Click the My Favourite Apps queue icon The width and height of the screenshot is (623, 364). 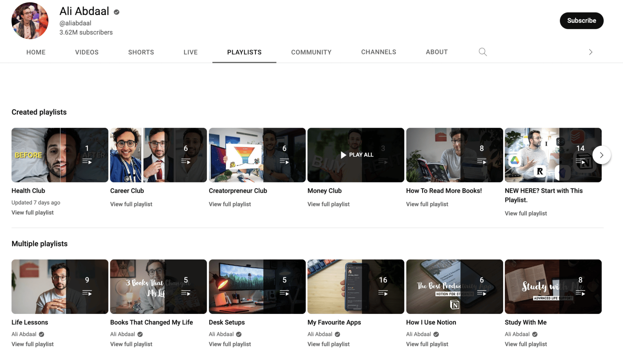click(383, 293)
